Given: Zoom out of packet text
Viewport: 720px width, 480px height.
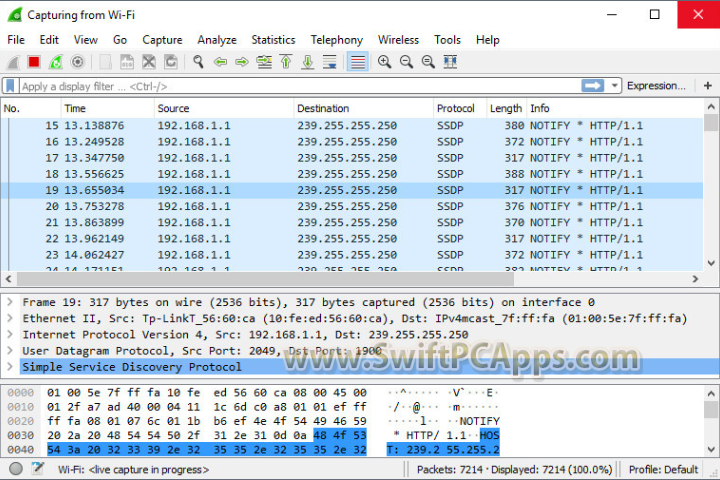Looking at the screenshot, I should [406, 62].
